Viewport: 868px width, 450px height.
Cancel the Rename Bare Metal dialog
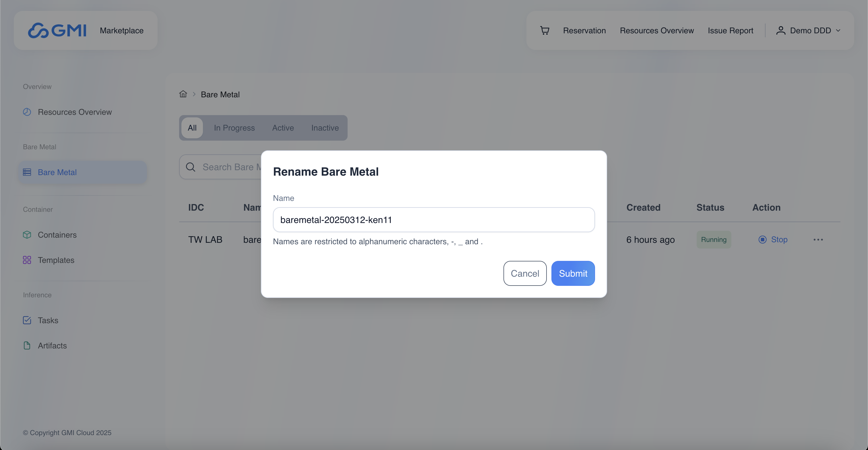(525, 273)
